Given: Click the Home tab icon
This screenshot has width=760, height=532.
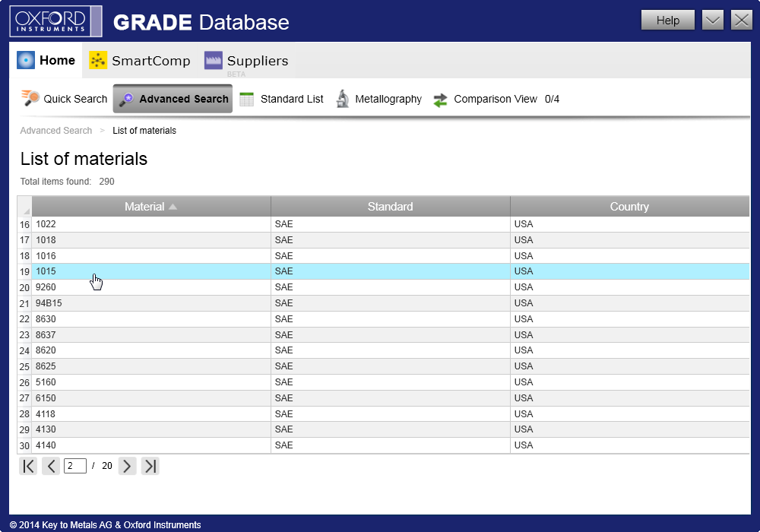Looking at the screenshot, I should pyautogui.click(x=26, y=60).
